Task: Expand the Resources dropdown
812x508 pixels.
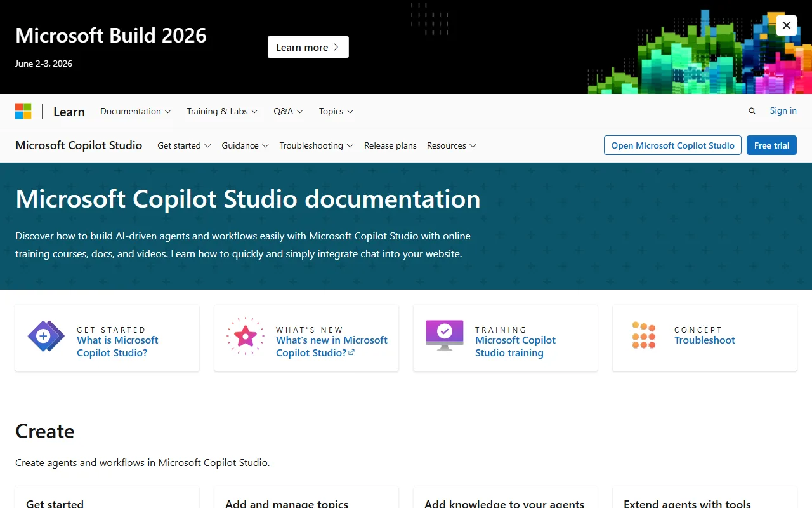Action: (x=452, y=145)
